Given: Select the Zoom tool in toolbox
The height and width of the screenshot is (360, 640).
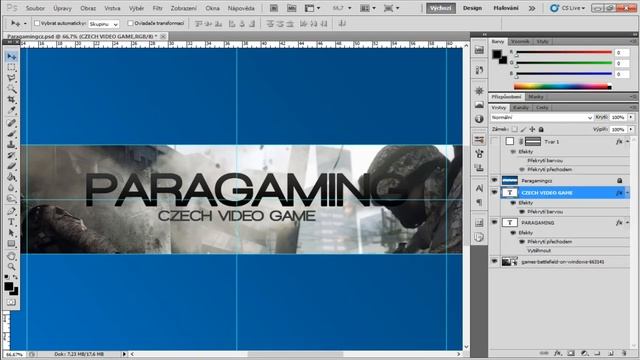Looking at the screenshot, I should pos(11,267).
